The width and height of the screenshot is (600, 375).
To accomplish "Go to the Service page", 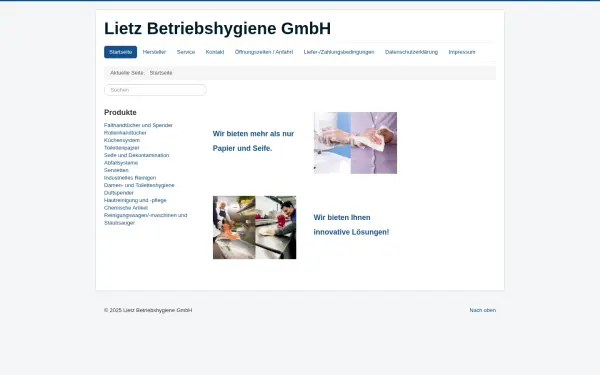I will [x=186, y=52].
